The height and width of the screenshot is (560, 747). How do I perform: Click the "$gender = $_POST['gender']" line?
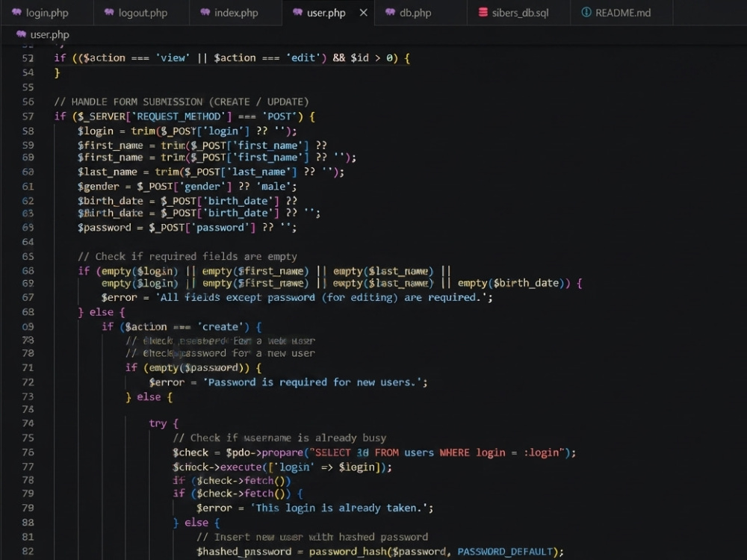click(187, 187)
